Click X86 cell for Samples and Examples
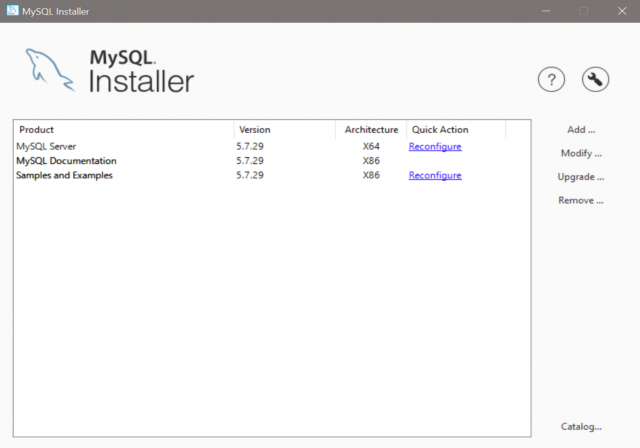This screenshot has height=448, width=640. click(x=371, y=175)
